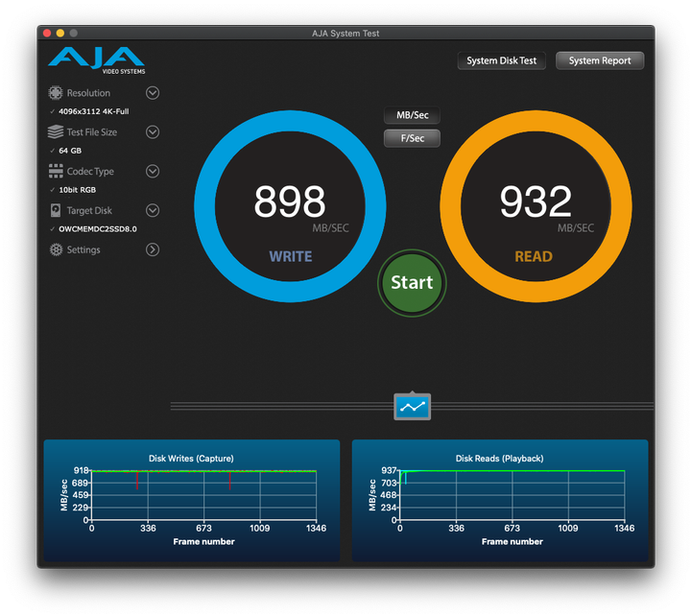Open the System Report tab
The height and width of the screenshot is (616, 691).
(600, 60)
